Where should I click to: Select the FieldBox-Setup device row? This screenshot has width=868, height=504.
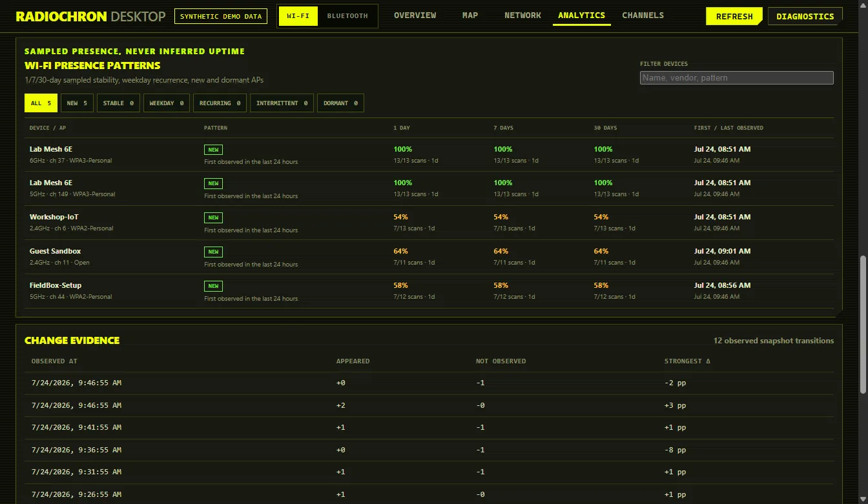pos(429,291)
